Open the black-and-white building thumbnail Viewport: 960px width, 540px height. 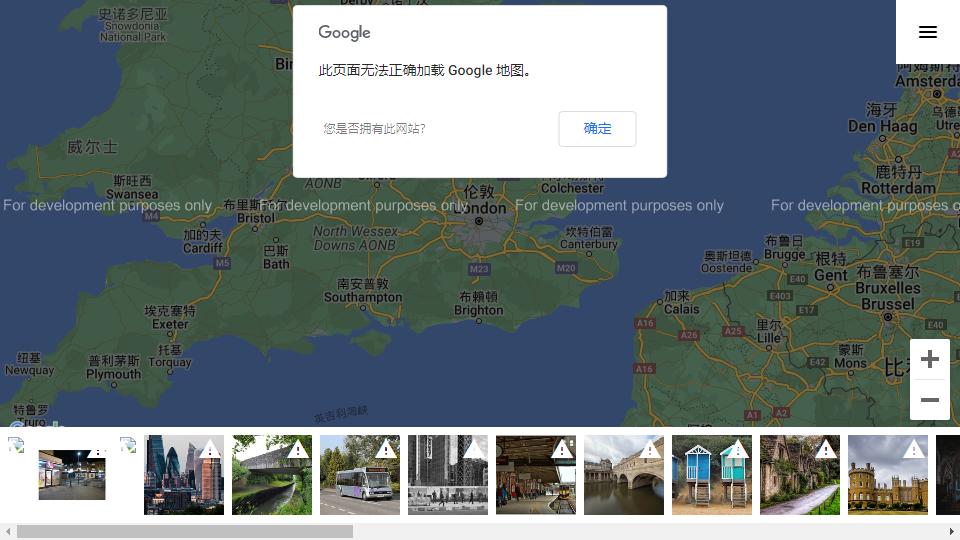tap(448, 475)
